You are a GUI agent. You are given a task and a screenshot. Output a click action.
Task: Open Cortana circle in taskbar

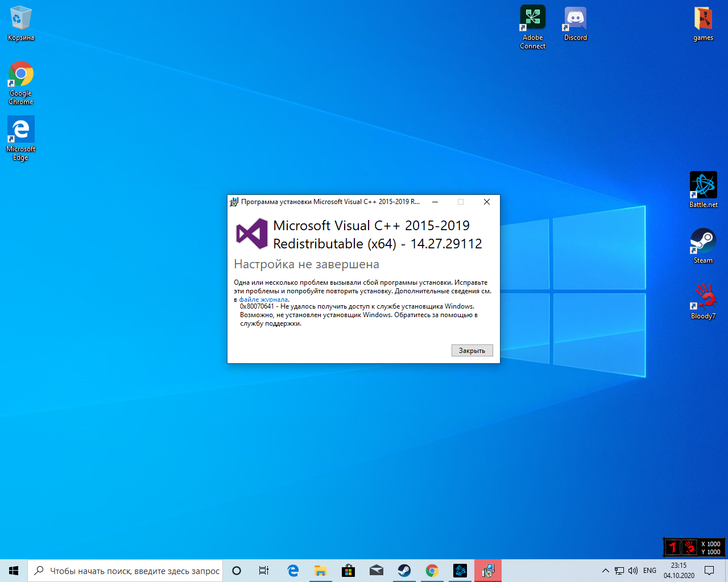pos(237,571)
